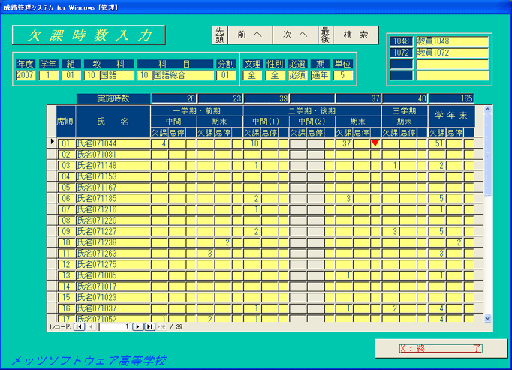
Task: Click the 分割 field showing 01
Action: [x=226, y=75]
